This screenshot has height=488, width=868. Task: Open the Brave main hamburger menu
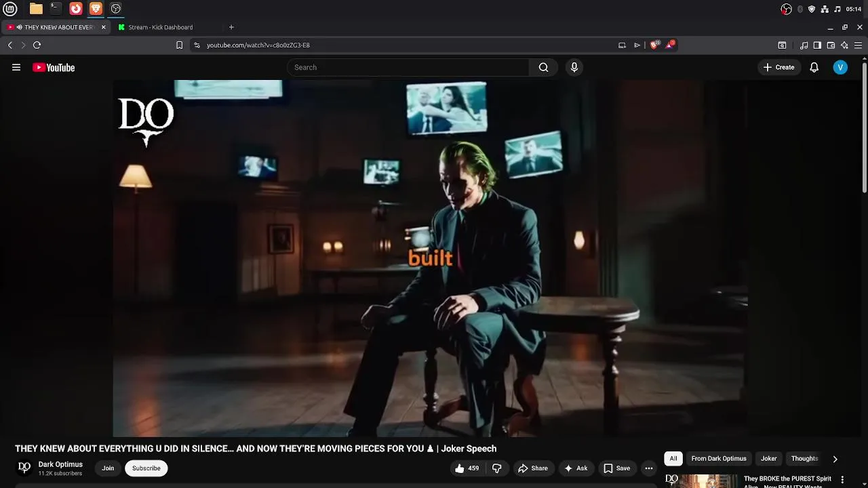(x=858, y=45)
